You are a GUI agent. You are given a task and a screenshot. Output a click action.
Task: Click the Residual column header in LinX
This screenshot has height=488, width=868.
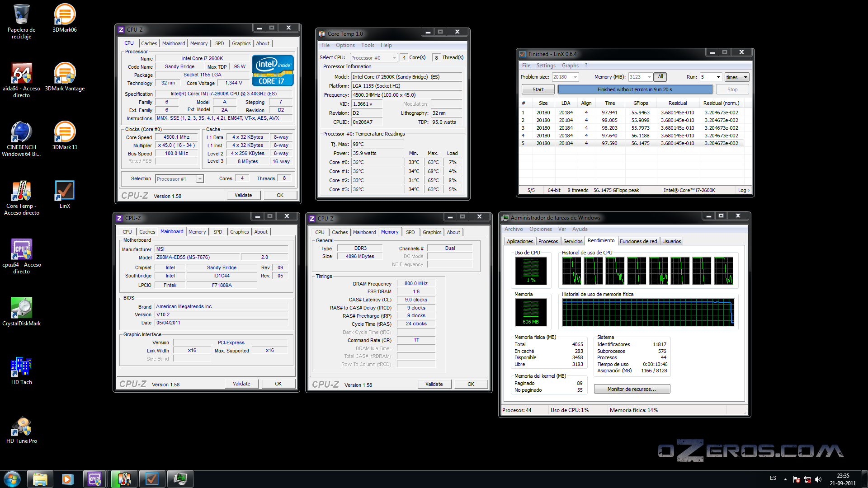pos(677,103)
